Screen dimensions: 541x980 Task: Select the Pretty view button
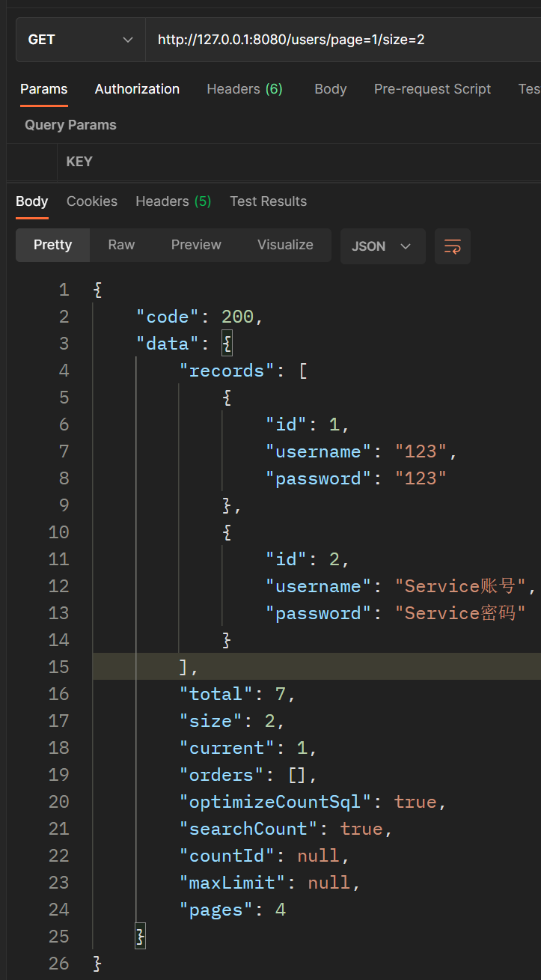tap(52, 245)
